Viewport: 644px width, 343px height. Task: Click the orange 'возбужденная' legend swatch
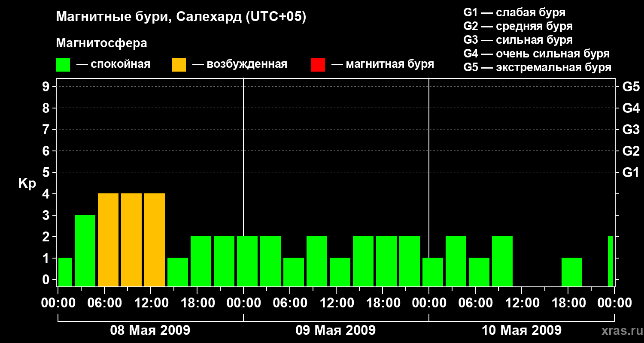click(x=179, y=65)
